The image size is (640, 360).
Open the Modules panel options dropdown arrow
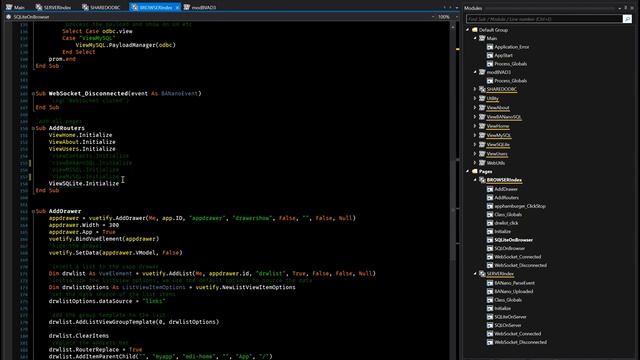(x=620, y=8)
